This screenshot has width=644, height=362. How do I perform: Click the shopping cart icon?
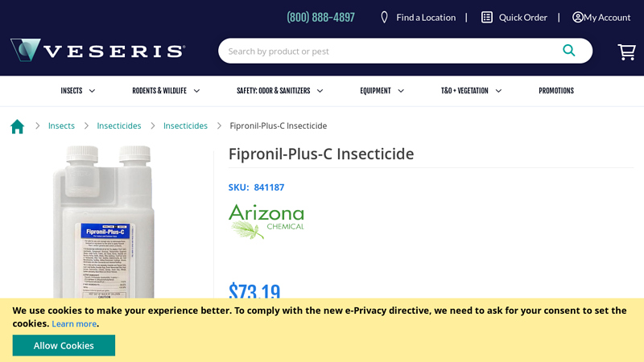[x=626, y=51]
